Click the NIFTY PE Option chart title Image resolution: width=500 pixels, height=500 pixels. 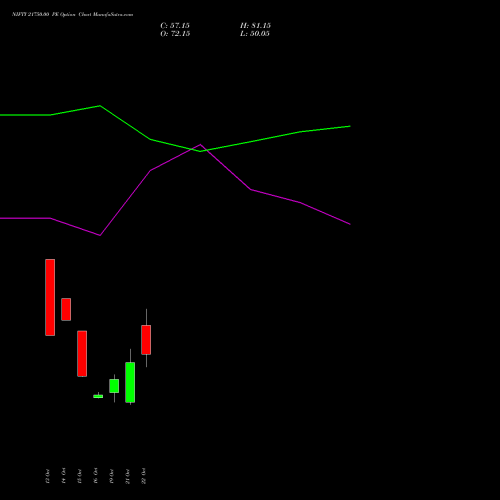(x=72, y=14)
